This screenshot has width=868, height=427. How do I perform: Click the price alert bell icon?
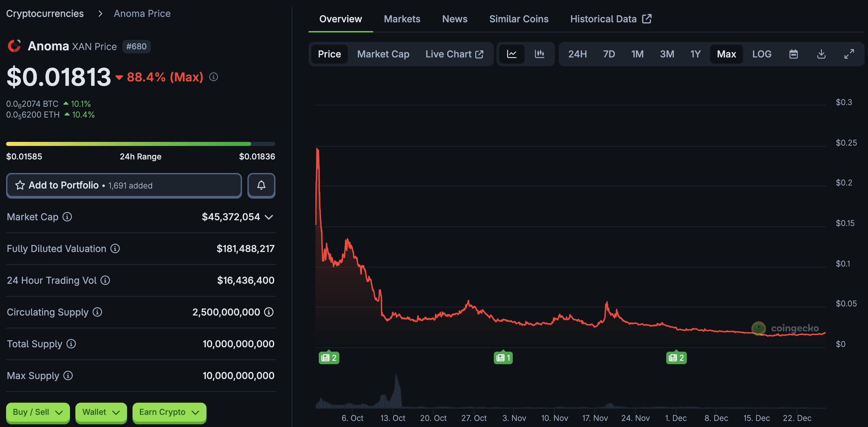pos(261,186)
